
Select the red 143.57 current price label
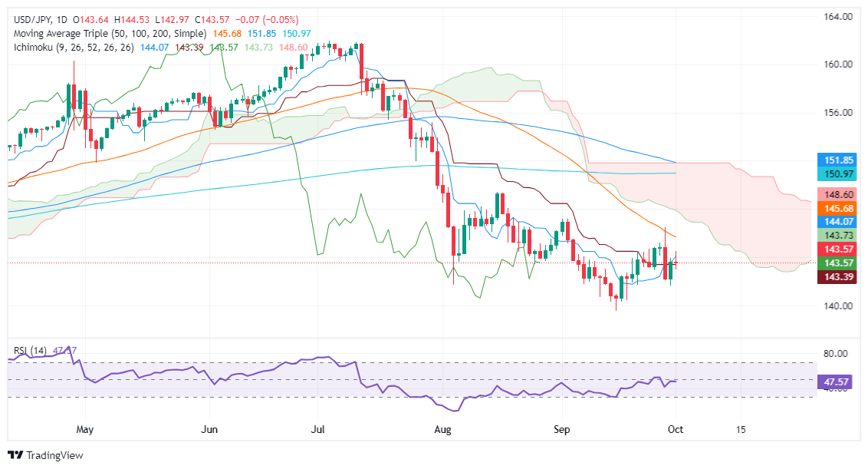click(837, 249)
